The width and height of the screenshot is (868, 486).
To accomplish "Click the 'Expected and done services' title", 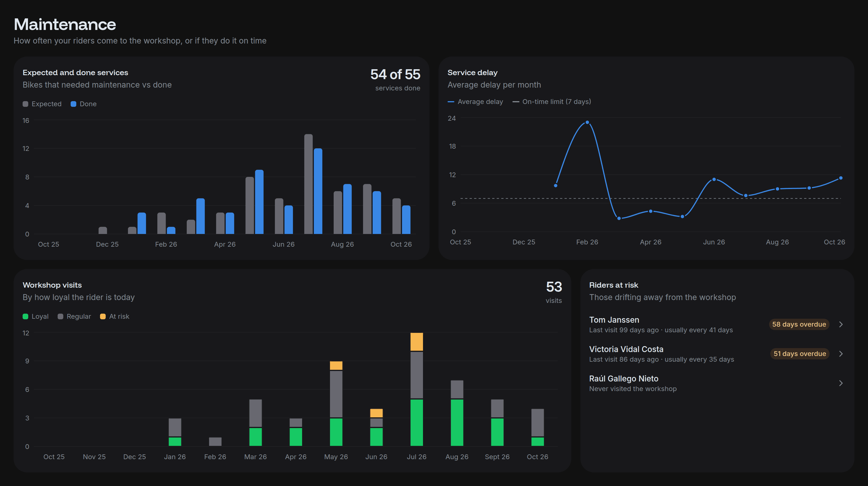I will (75, 72).
